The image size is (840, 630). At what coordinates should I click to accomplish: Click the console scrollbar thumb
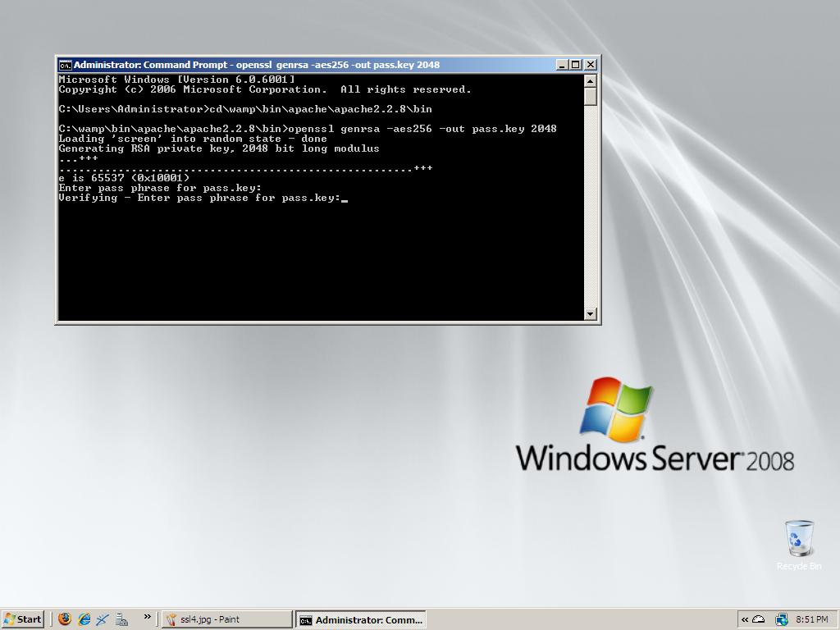[x=590, y=96]
